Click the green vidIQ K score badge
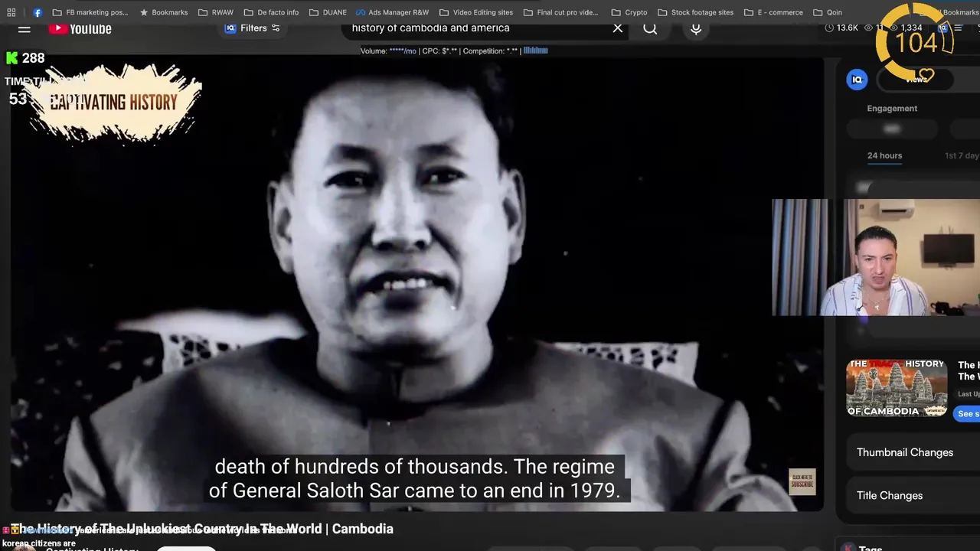Image resolution: width=980 pixels, height=551 pixels. click(25, 58)
